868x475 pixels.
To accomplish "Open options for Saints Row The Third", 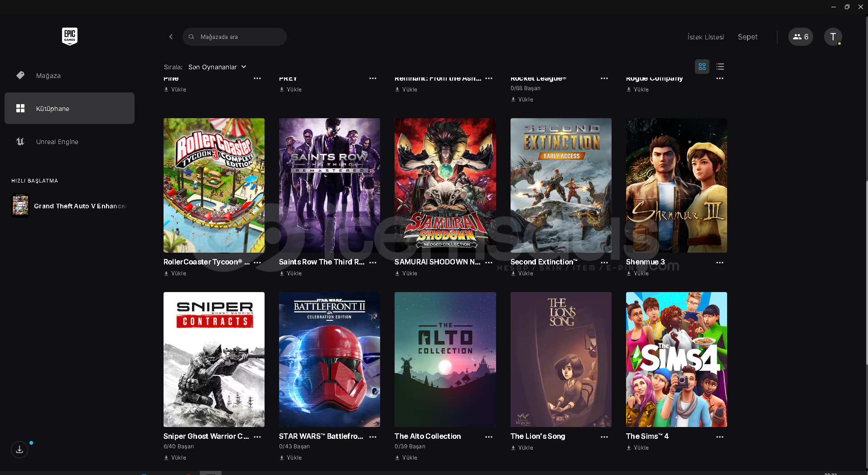I will [x=373, y=263].
